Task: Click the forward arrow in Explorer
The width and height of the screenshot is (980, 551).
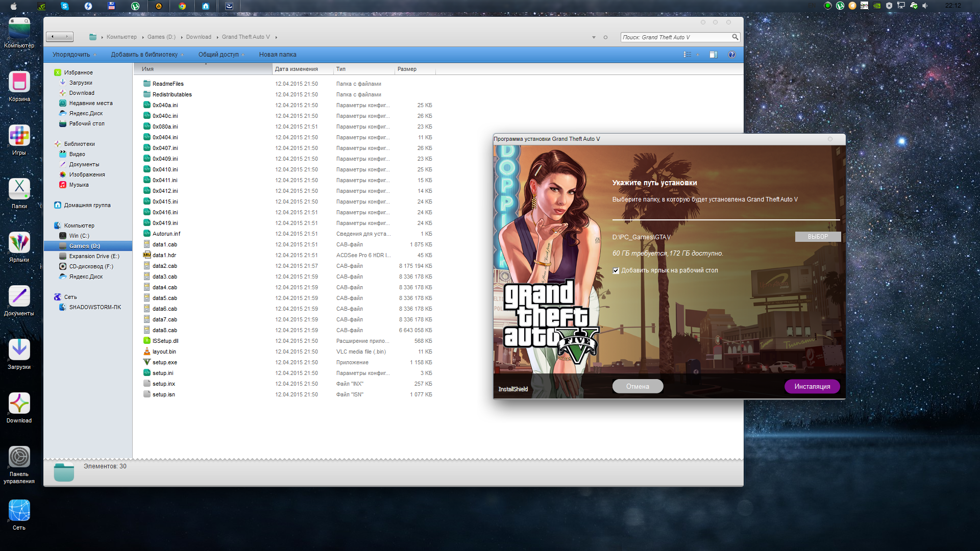Action: pyautogui.click(x=67, y=37)
